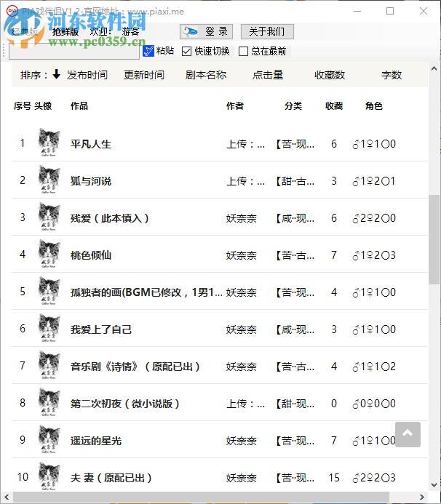Click the 分类 column header
The height and width of the screenshot is (504, 441).
point(293,105)
